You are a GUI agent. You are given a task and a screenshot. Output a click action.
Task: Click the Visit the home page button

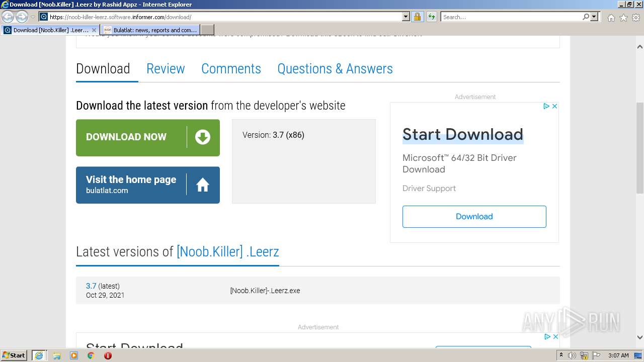pos(148,185)
